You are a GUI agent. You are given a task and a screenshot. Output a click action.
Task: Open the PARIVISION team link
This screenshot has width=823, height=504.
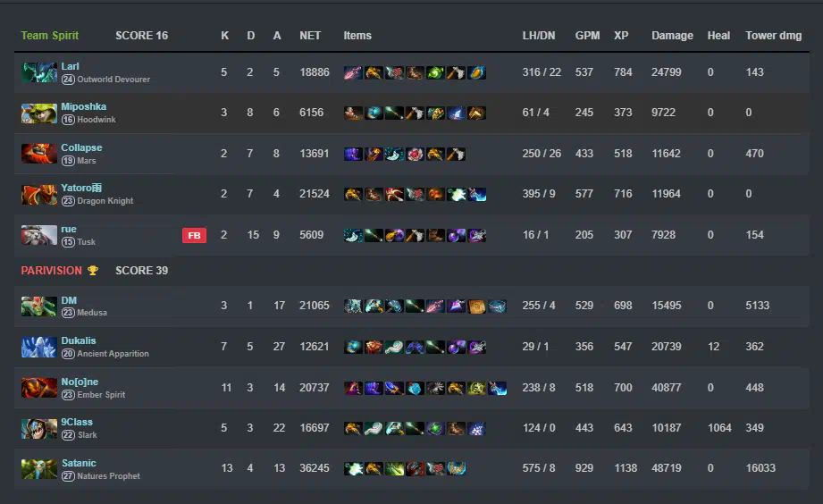tap(52, 271)
